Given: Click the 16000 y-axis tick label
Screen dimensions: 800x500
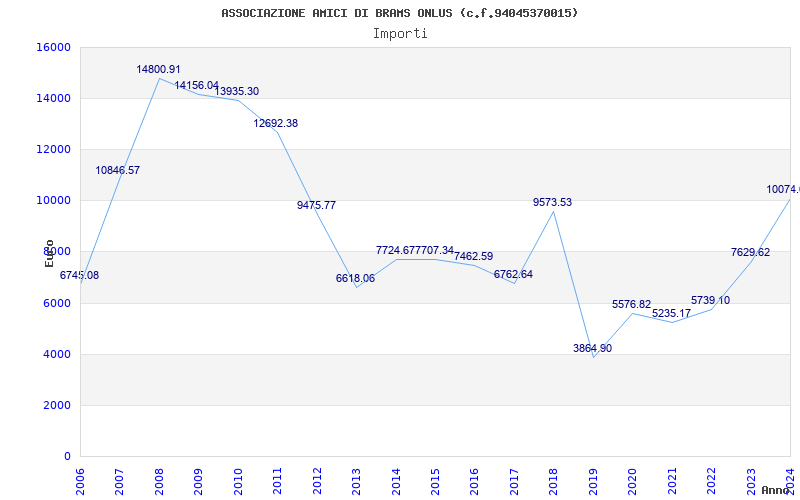Looking at the screenshot, I should point(54,47).
